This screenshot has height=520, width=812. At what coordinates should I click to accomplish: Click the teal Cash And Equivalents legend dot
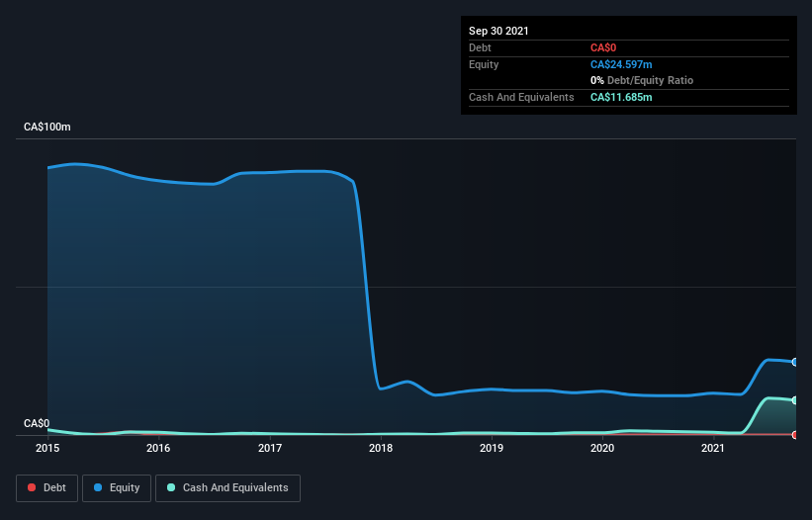click(x=171, y=487)
